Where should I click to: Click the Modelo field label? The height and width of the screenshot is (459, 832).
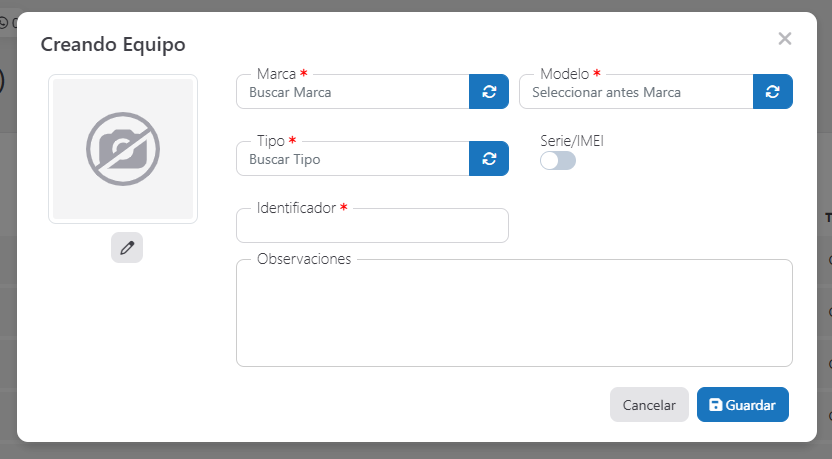pyautogui.click(x=564, y=74)
